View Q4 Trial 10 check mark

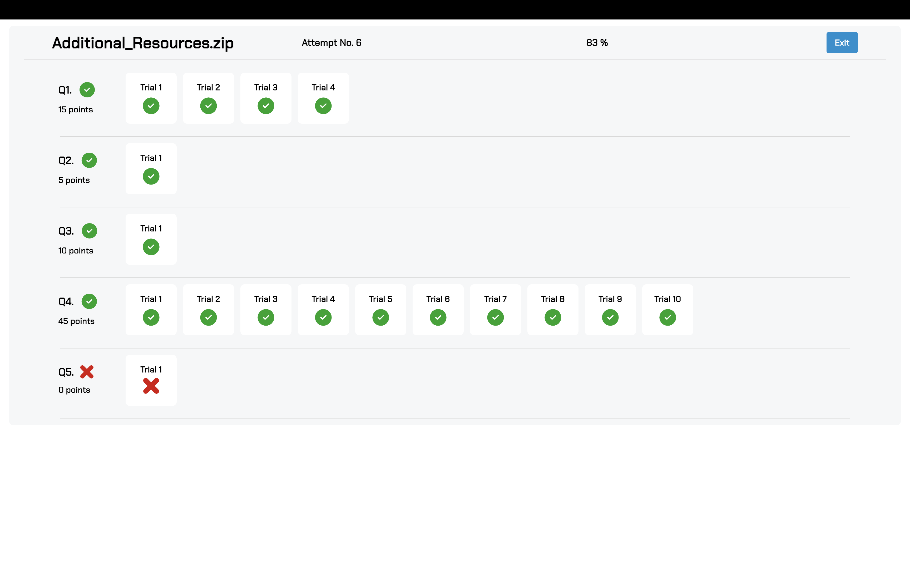click(x=667, y=317)
